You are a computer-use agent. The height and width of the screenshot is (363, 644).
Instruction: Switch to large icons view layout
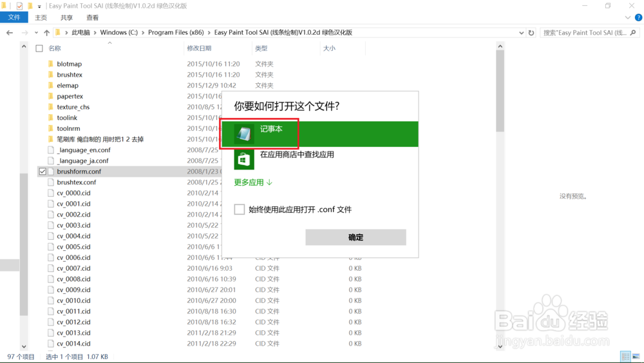[x=636, y=357]
